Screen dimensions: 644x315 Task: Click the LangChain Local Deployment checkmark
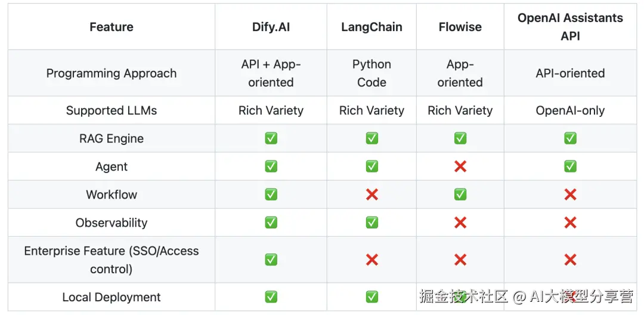click(371, 297)
